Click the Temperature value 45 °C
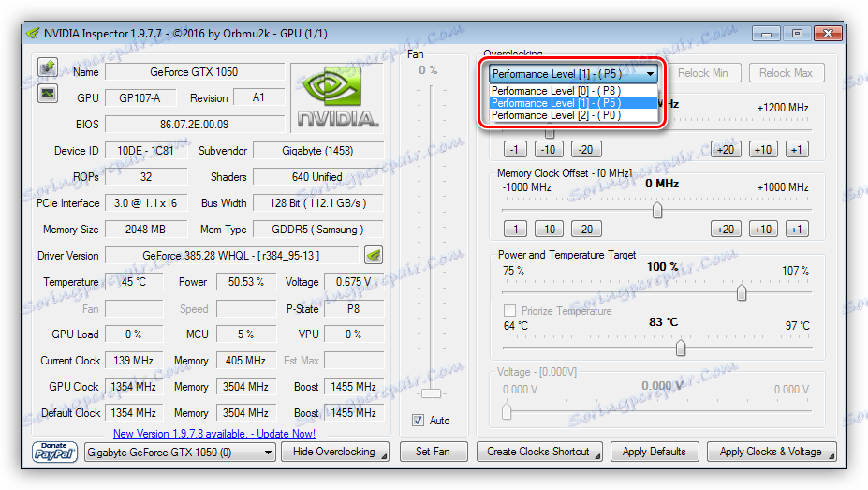The width and height of the screenshot is (868, 490). [x=134, y=282]
